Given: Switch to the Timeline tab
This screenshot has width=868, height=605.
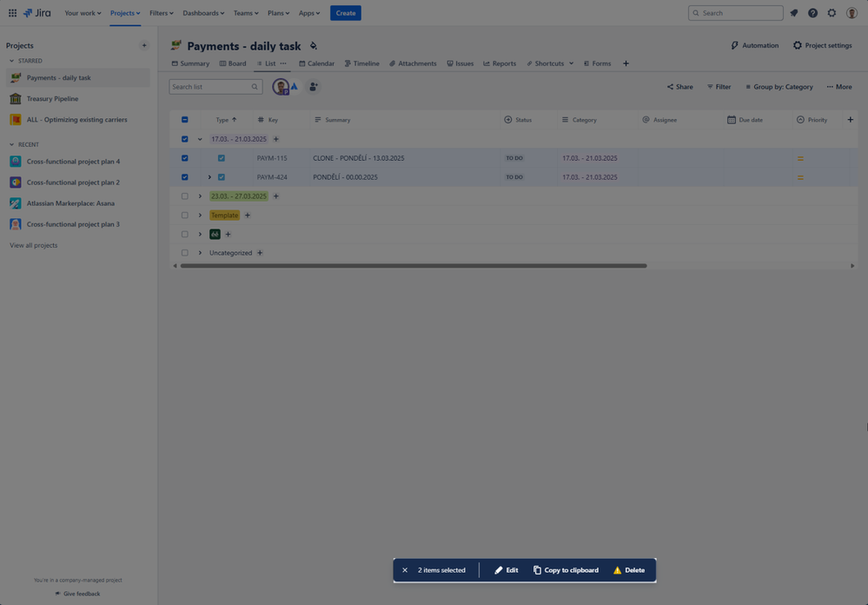Looking at the screenshot, I should (x=362, y=63).
